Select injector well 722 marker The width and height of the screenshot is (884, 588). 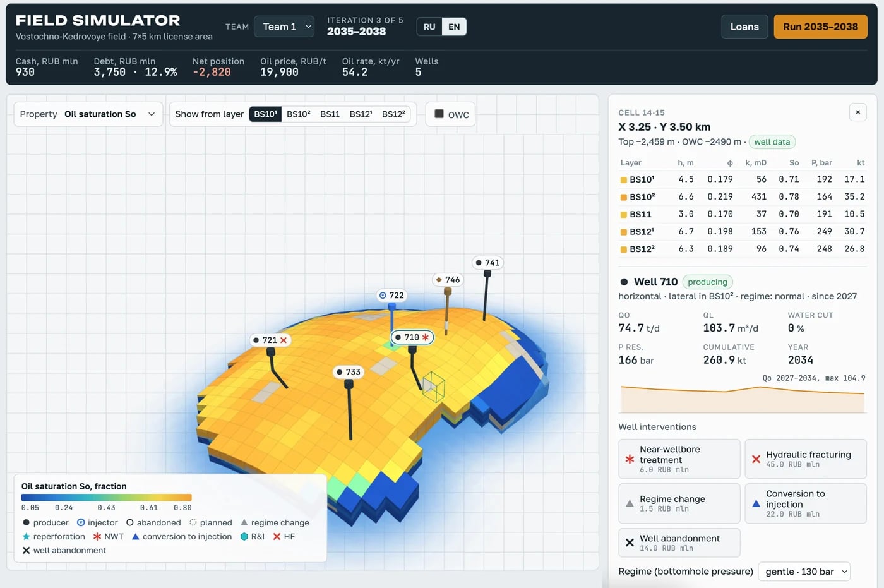[391, 295]
